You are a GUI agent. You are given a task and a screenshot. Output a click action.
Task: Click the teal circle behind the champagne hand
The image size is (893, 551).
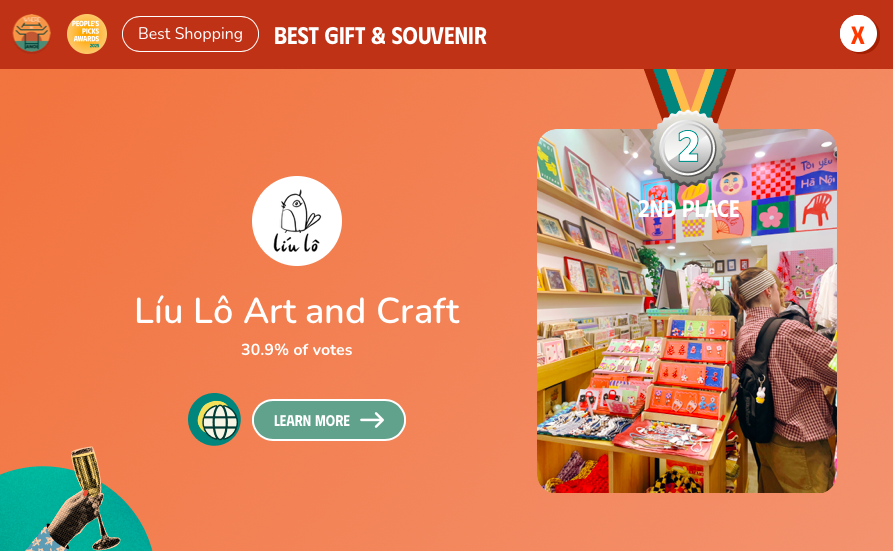74,509
